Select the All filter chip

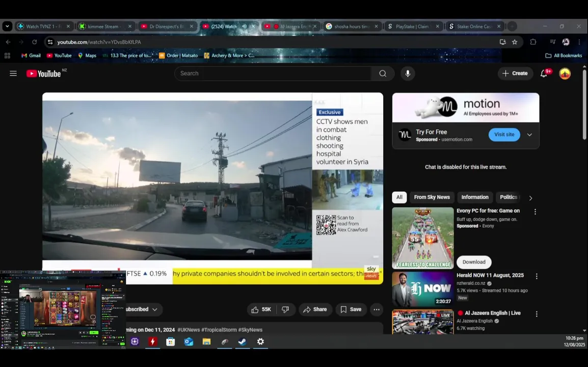(x=399, y=197)
